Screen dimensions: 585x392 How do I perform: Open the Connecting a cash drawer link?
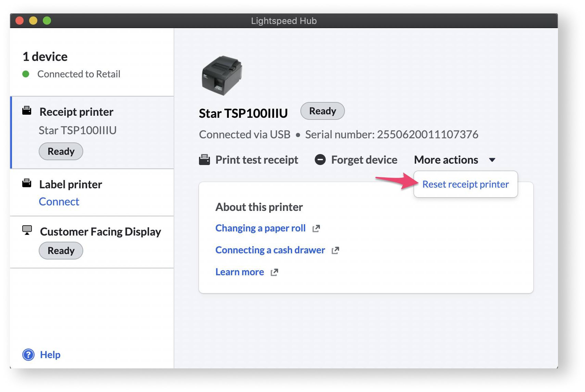(270, 250)
